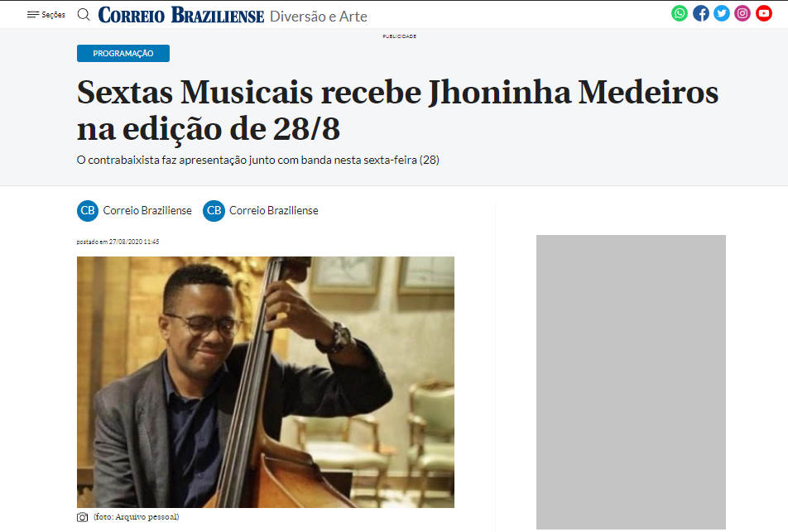
Task: Click the bassist article photo
Action: (266, 382)
